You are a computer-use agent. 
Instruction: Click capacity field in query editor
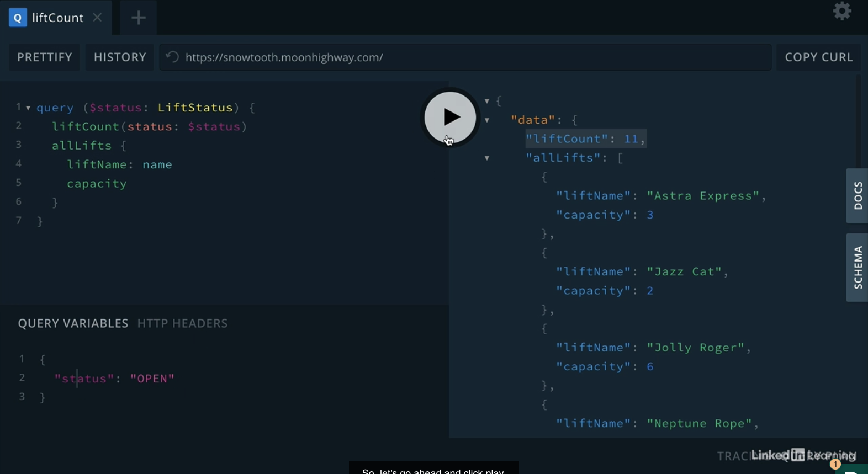pos(97,184)
